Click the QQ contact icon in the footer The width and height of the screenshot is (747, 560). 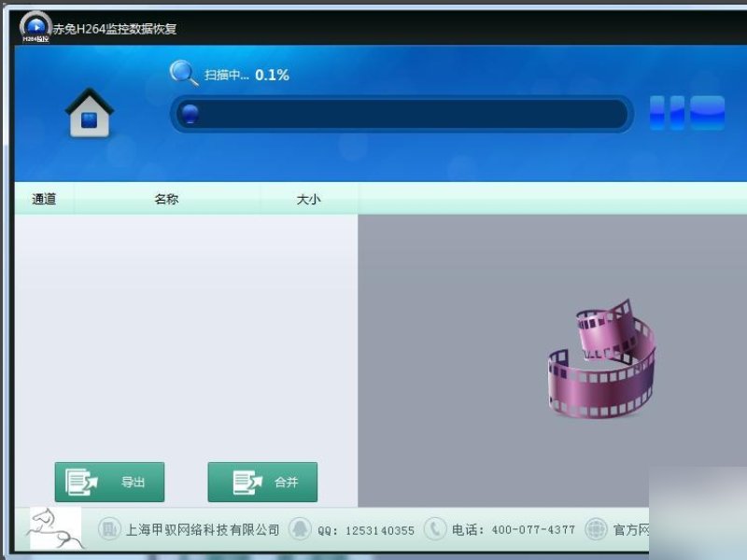(x=300, y=528)
